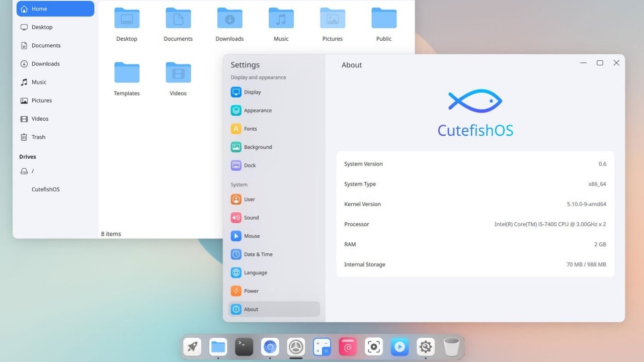644x362 pixels.
Task: Close the Settings window
Action: click(616, 63)
